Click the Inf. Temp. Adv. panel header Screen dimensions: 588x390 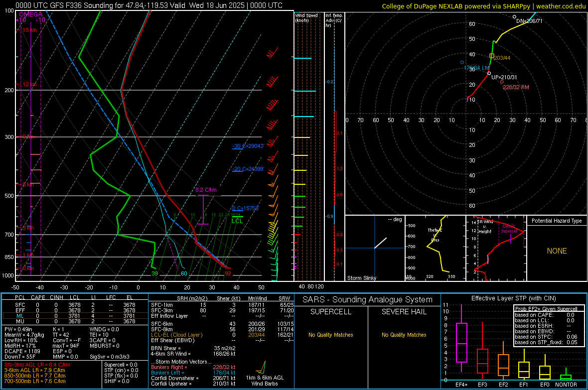point(334,20)
